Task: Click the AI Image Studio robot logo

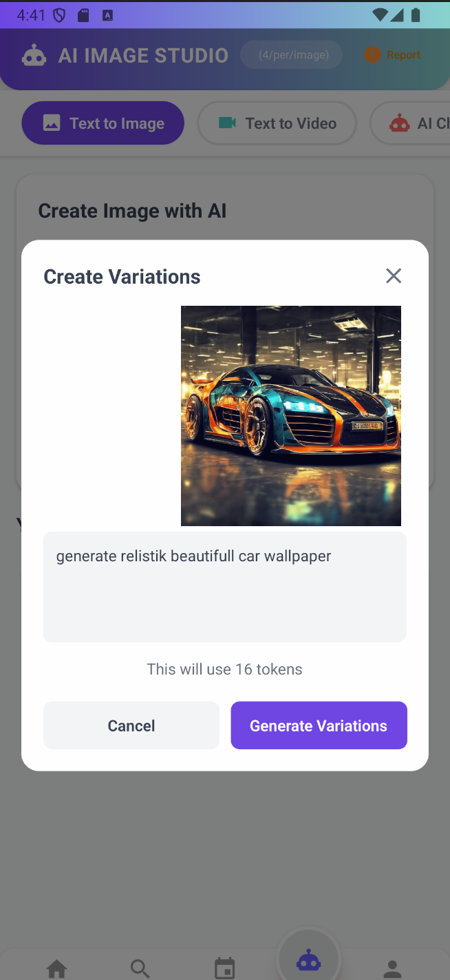Action: pyautogui.click(x=34, y=55)
